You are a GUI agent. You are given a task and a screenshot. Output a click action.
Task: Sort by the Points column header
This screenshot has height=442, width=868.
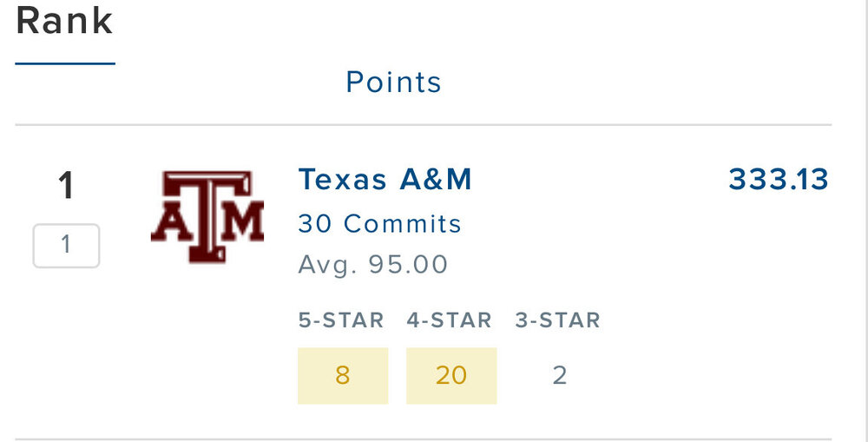393,82
